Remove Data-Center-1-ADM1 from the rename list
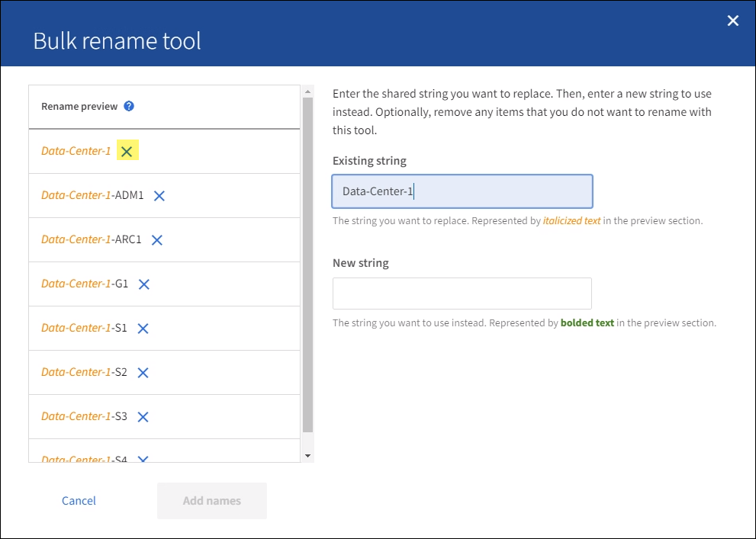 (159, 196)
